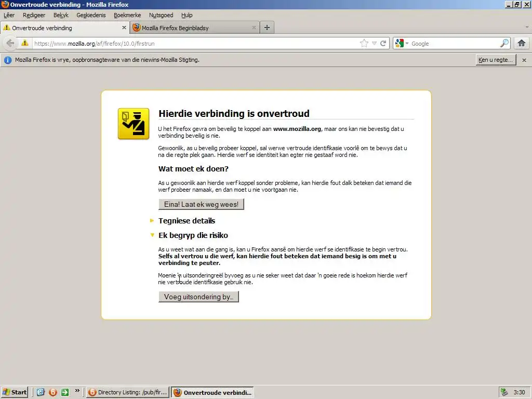This screenshot has height=399, width=532.
Task: Go to the home page icon
Action: [522, 44]
